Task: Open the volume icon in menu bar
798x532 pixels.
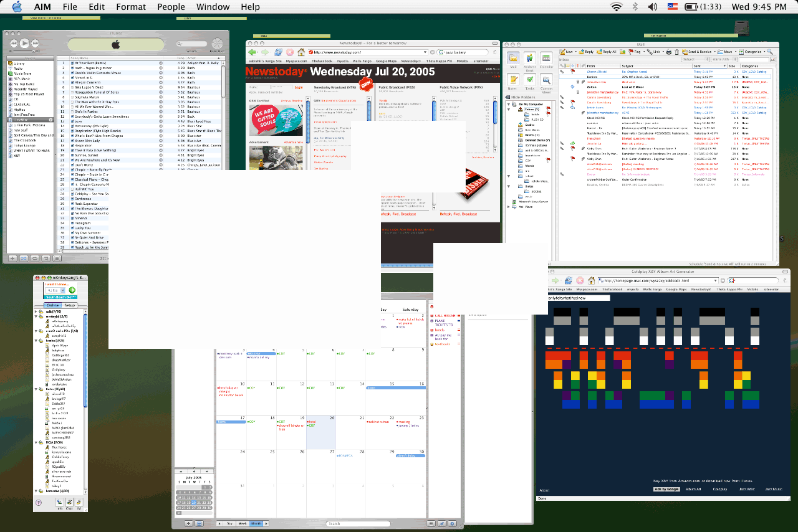Action: tap(653, 7)
